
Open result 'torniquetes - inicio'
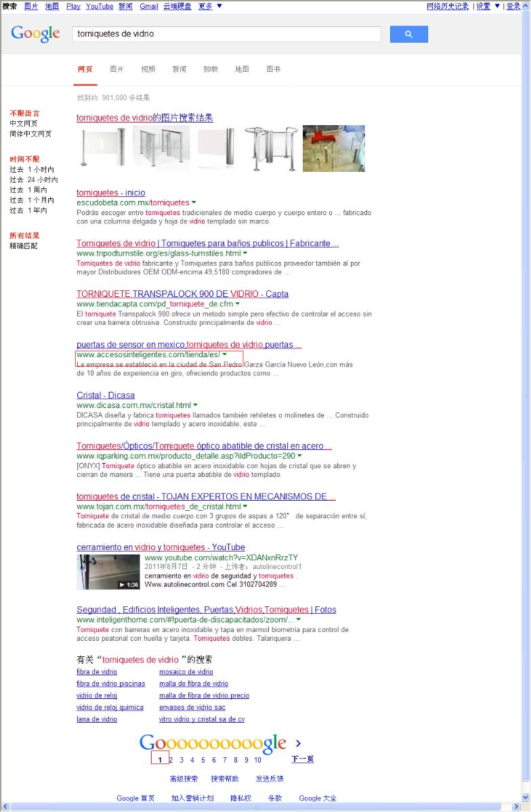pos(110,193)
